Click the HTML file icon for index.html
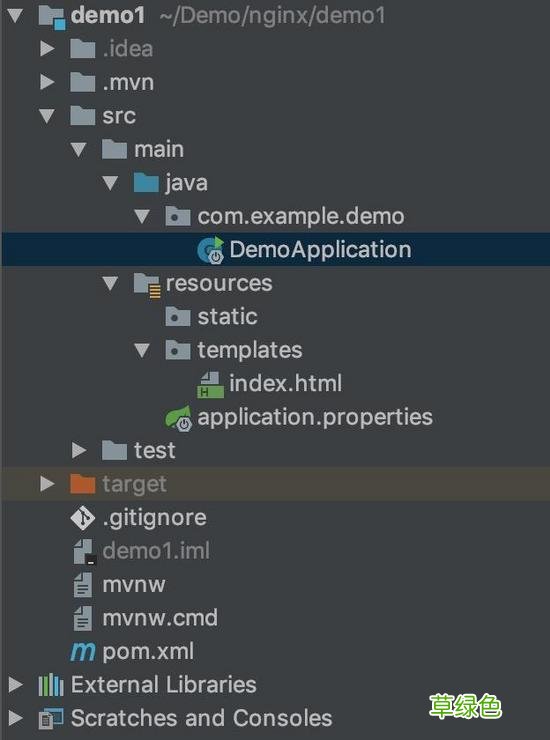The image size is (550, 740). (x=210, y=384)
